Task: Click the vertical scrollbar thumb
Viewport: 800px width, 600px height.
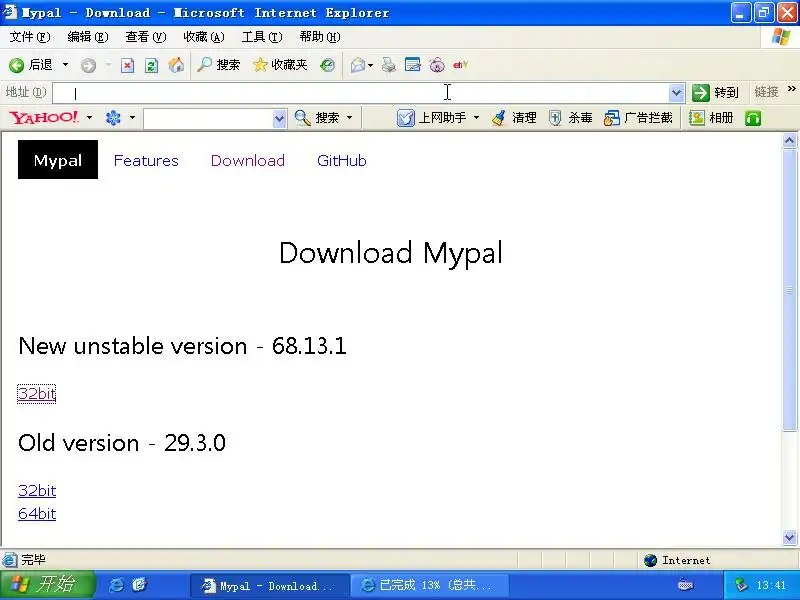Action: click(x=789, y=290)
